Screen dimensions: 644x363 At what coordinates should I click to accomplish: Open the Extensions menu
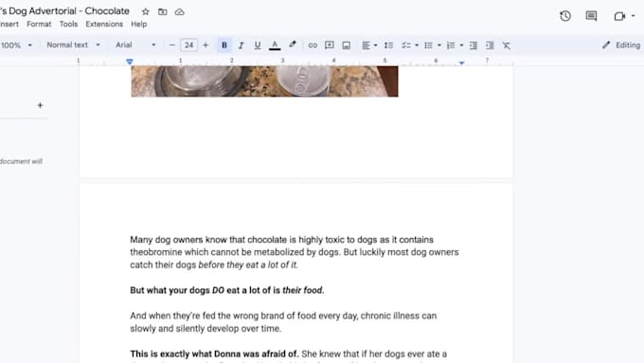tap(104, 25)
